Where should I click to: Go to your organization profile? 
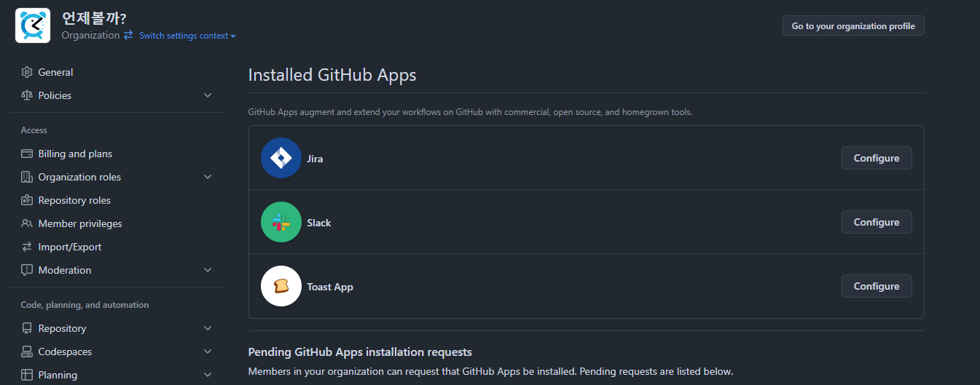pos(852,26)
